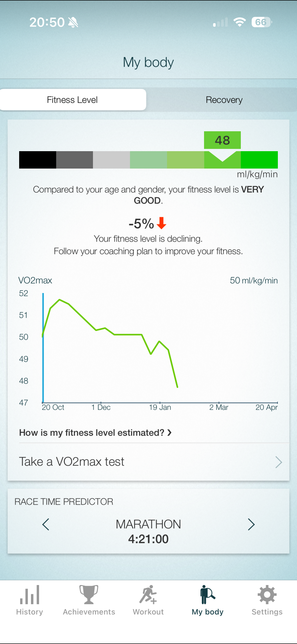Open the Workout runner icon
The image size is (297, 644).
pyautogui.click(x=148, y=595)
